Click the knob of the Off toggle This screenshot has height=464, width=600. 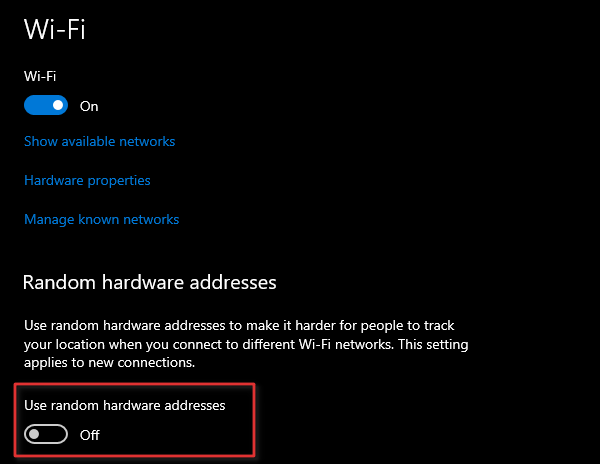[x=36, y=434]
